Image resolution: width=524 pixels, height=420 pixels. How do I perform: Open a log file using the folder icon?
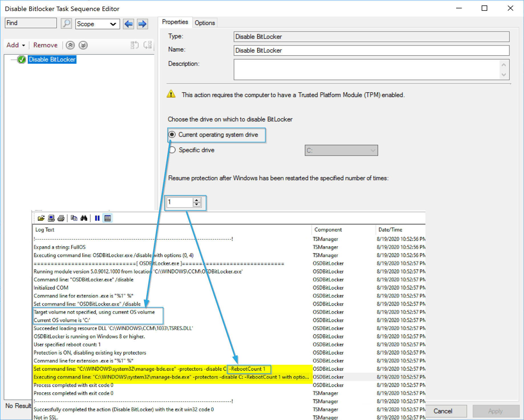[41, 218]
